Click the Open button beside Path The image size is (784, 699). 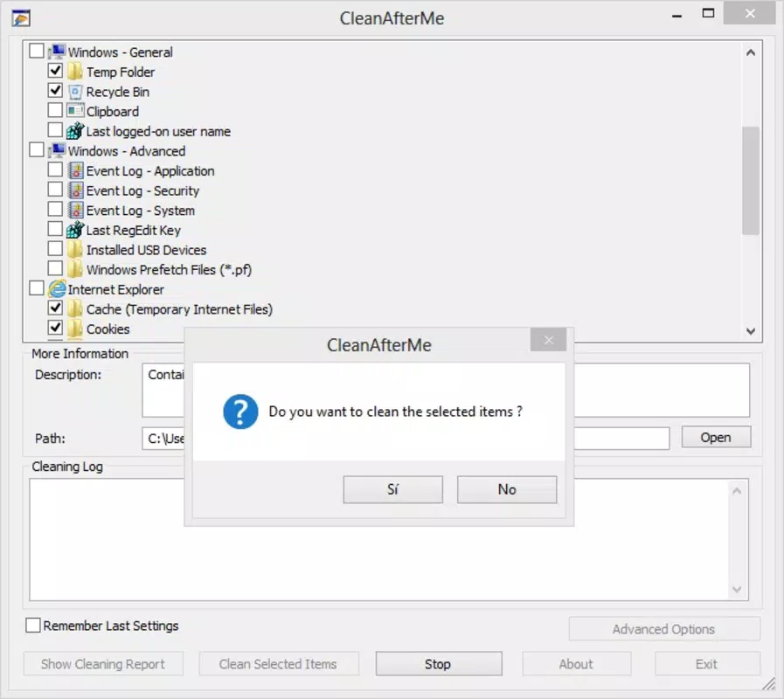tap(716, 438)
